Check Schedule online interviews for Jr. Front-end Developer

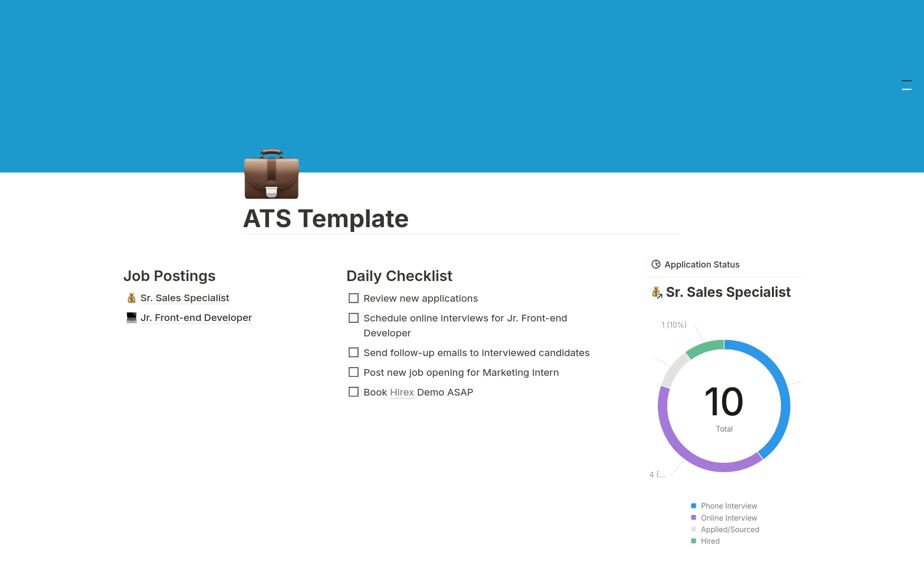[x=354, y=318]
